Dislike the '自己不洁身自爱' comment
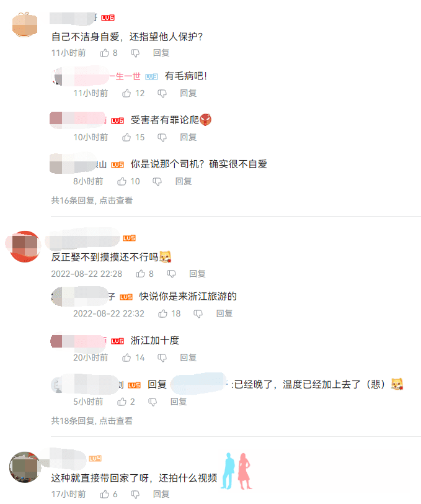 [x=135, y=53]
